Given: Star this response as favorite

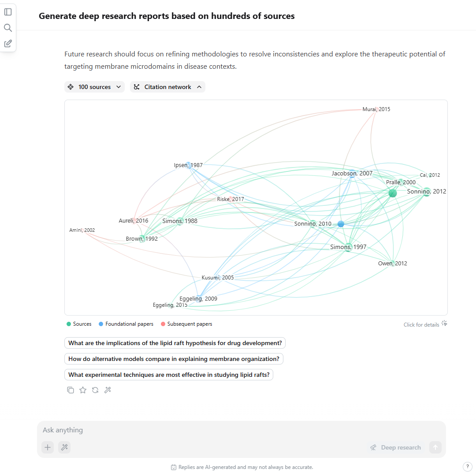Looking at the screenshot, I should tap(83, 390).
